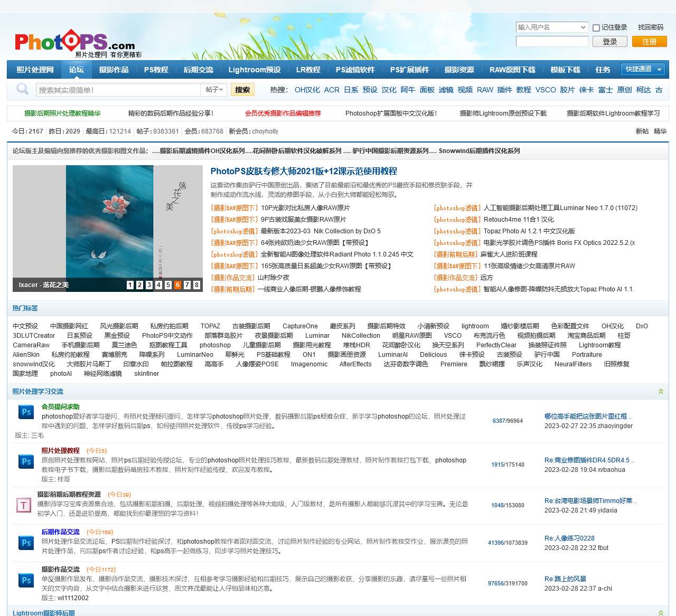Open Retouch4me 11合1 汉化 post
Image resolution: width=676 pixels, height=616 pixels.
(519, 220)
